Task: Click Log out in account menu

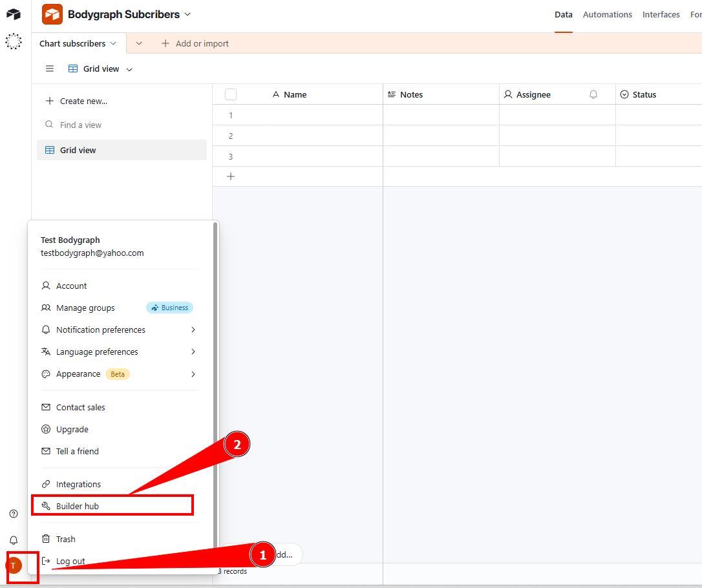Action: click(x=70, y=561)
